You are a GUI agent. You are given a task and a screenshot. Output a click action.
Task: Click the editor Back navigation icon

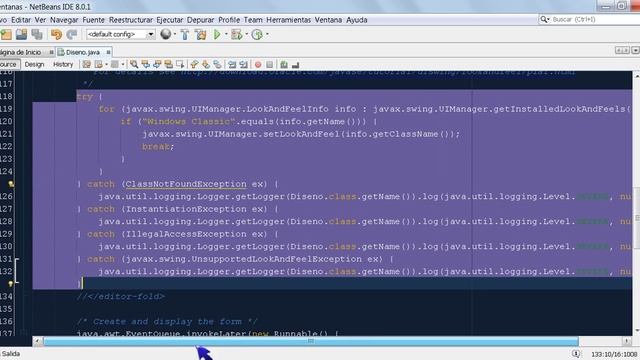pyautogui.click(x=99, y=64)
